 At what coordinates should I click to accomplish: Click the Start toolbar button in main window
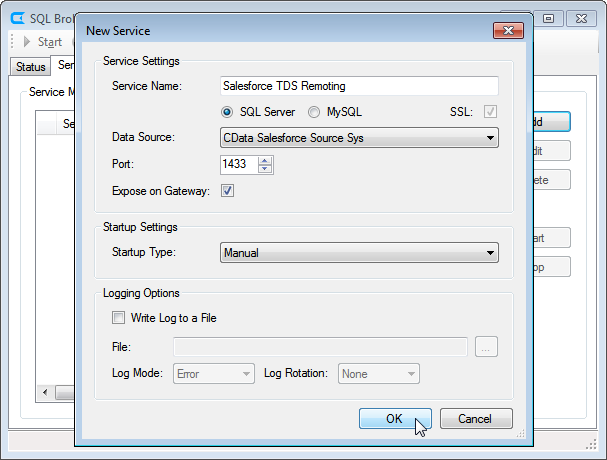coord(43,42)
